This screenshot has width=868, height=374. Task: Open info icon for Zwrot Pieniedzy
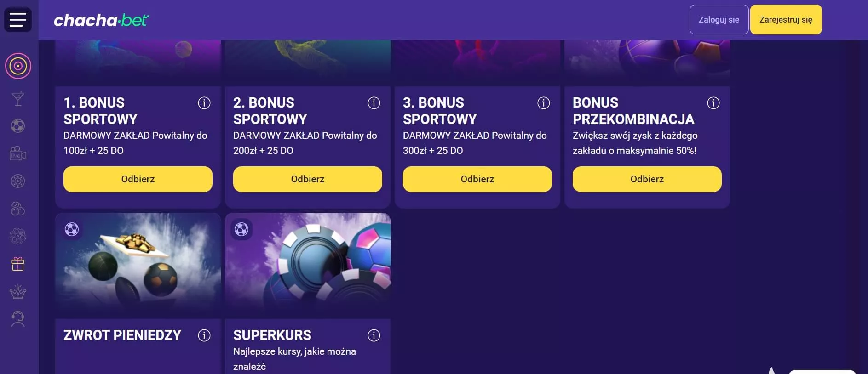(204, 335)
